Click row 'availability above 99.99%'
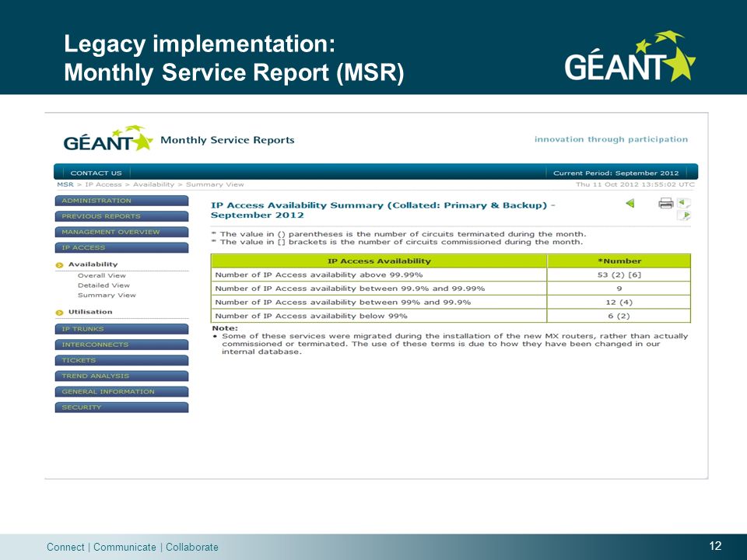The height and width of the screenshot is (560, 747). click(451, 275)
